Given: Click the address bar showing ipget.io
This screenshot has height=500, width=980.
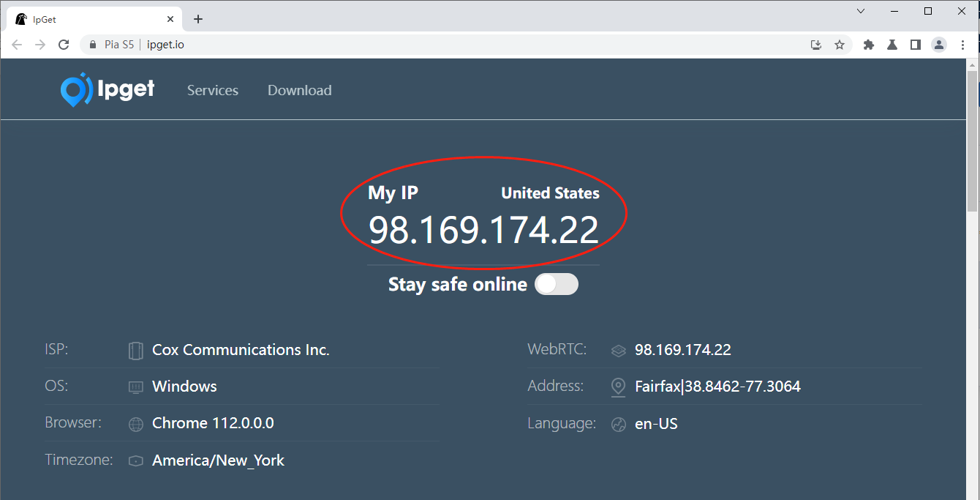Looking at the screenshot, I should 439,45.
